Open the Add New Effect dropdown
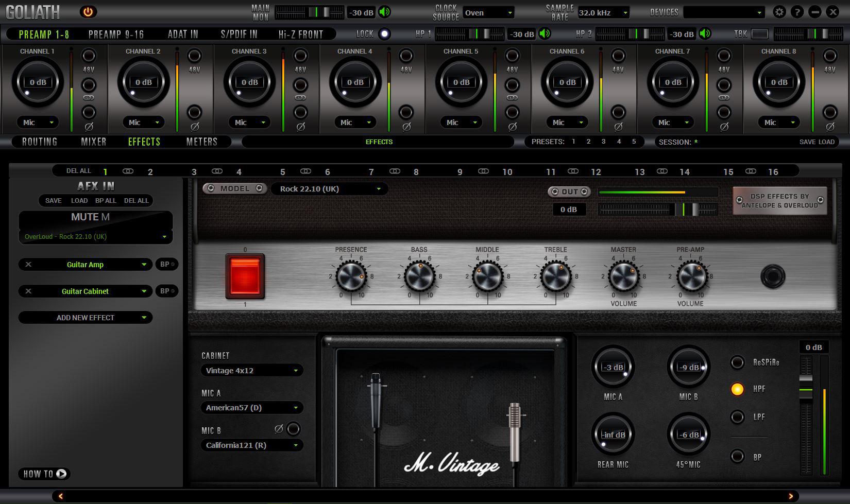The image size is (850, 504). 86,318
